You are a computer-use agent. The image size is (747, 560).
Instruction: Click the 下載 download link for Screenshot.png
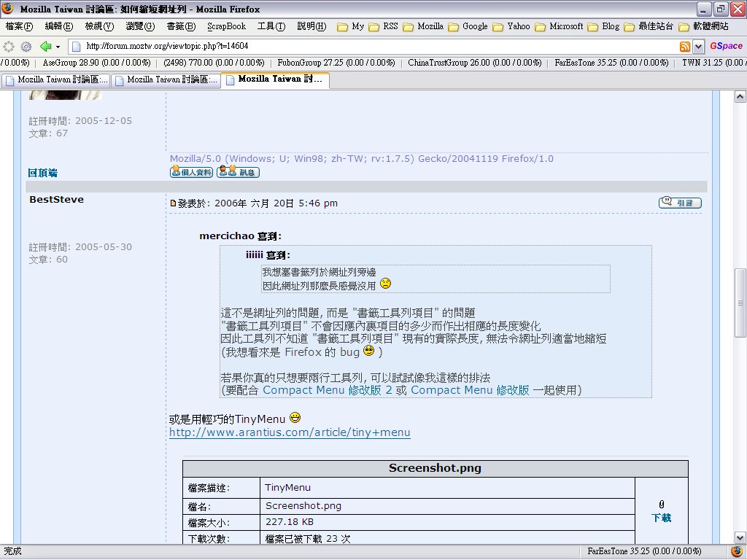pos(661,518)
